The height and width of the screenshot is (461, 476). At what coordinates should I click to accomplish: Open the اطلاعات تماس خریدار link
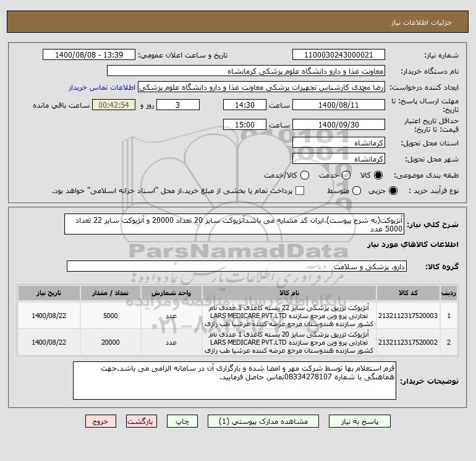[x=102, y=87]
